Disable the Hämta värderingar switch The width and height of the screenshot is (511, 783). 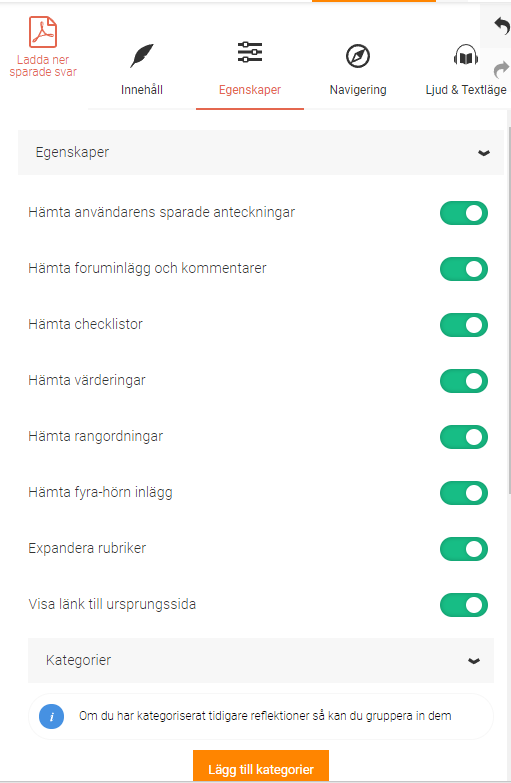[464, 381]
